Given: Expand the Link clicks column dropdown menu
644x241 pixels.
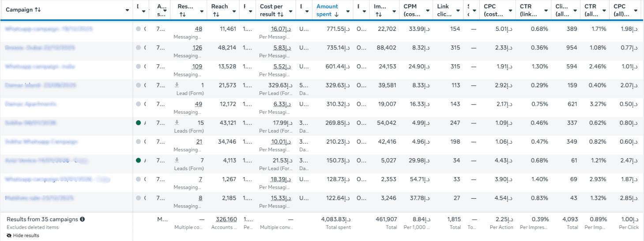Looking at the screenshot, I should pyautogui.click(x=459, y=10).
